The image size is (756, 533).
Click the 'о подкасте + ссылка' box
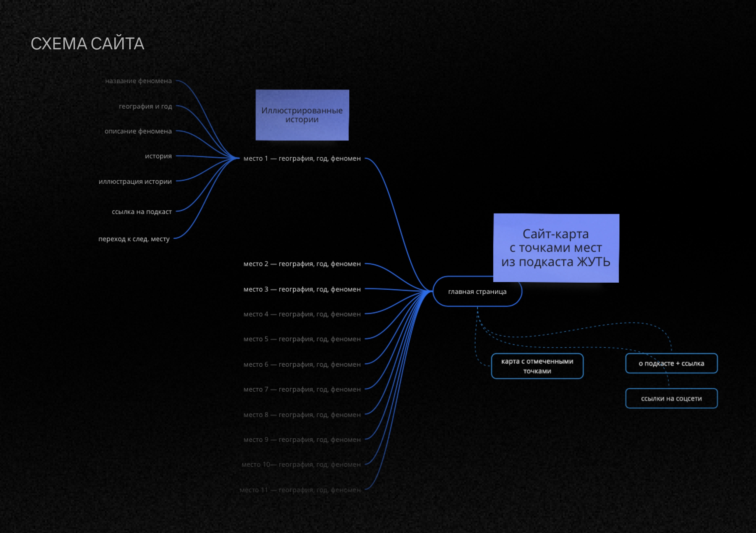pos(671,364)
